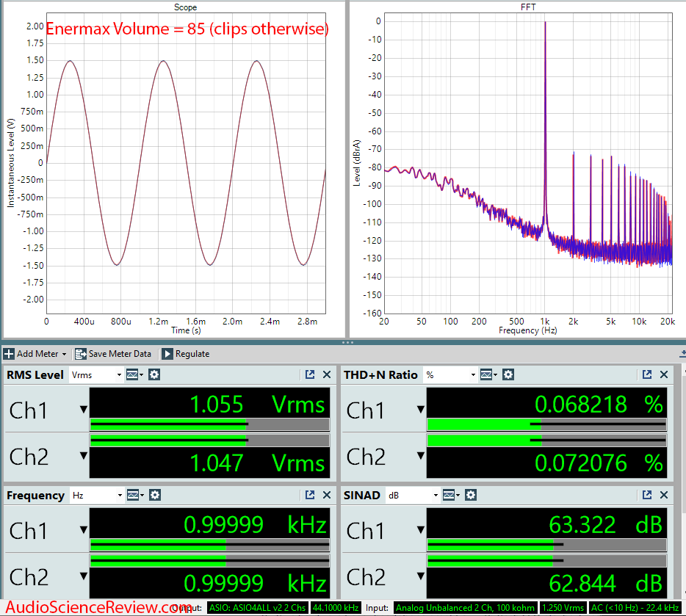
Task: Click THD+N Ratio Ch1 bar graph
Action: 547,424
